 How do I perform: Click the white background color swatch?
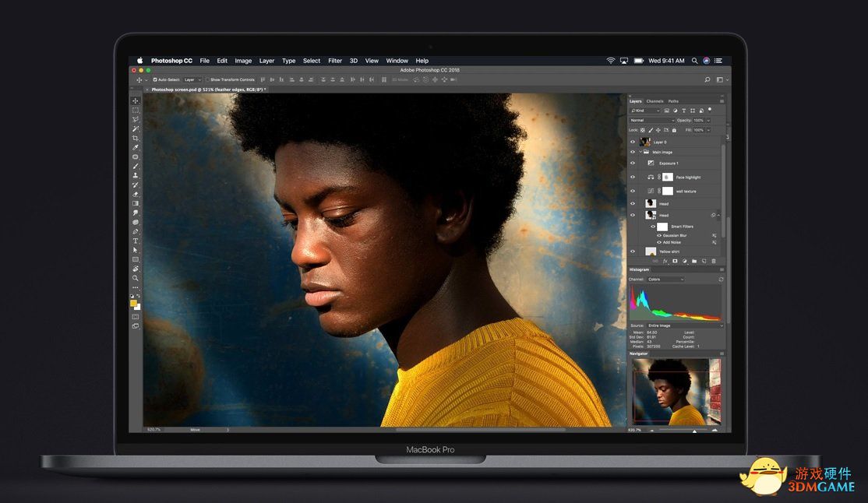138,307
